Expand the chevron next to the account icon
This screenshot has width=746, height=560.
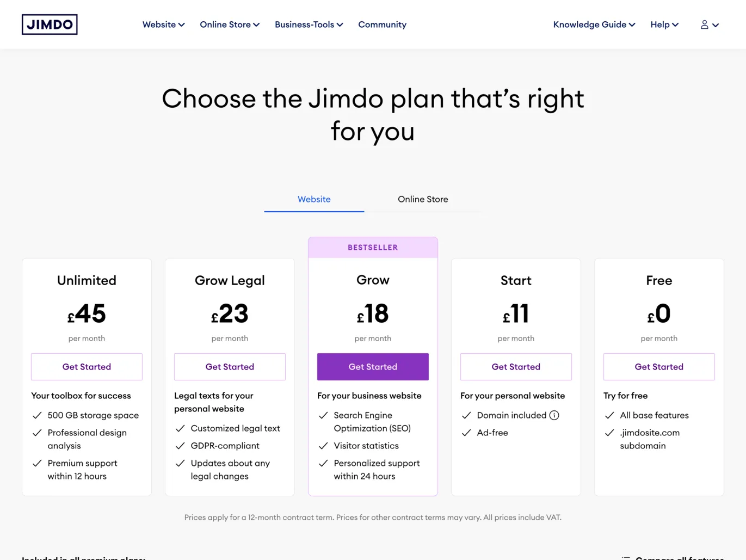pos(716,25)
